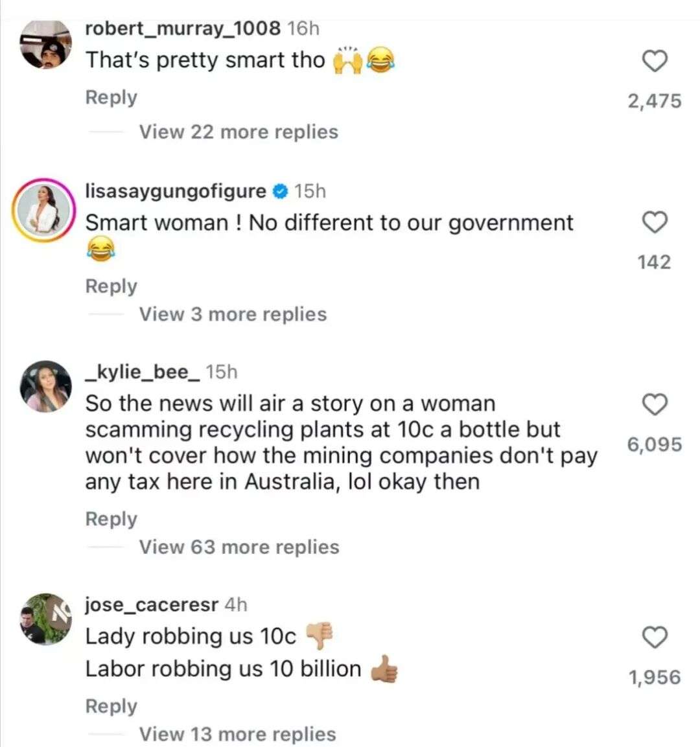Expand View 3 more replies

[233, 314]
